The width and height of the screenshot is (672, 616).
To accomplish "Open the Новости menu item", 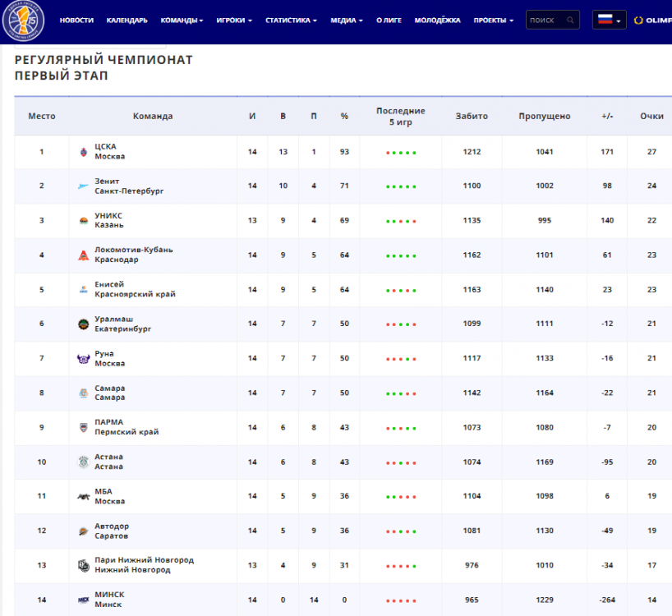I will (x=76, y=21).
